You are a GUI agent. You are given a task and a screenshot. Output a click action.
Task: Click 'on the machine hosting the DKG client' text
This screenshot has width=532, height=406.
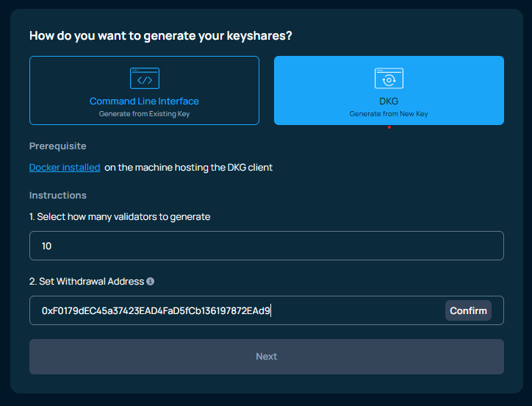tap(188, 168)
